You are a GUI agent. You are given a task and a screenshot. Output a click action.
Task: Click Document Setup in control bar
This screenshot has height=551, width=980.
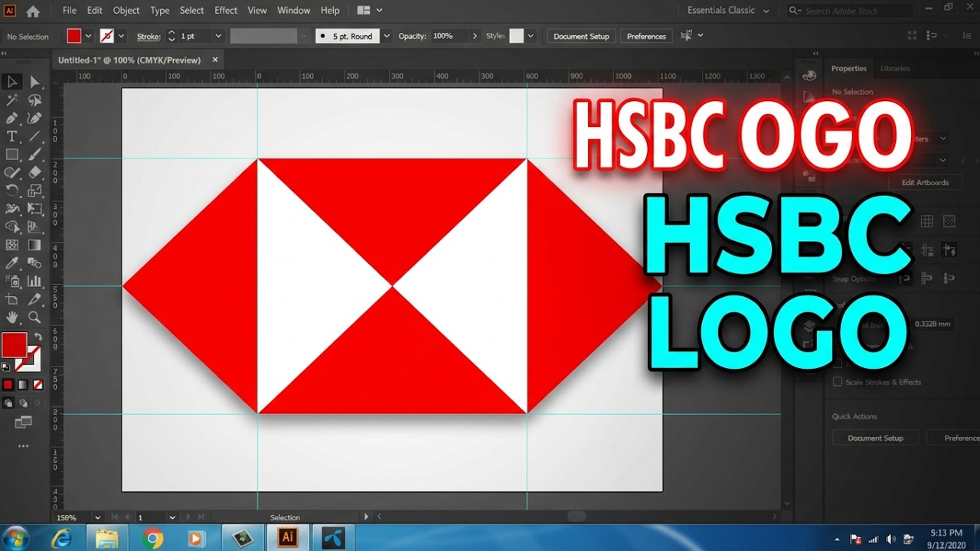pyautogui.click(x=581, y=36)
